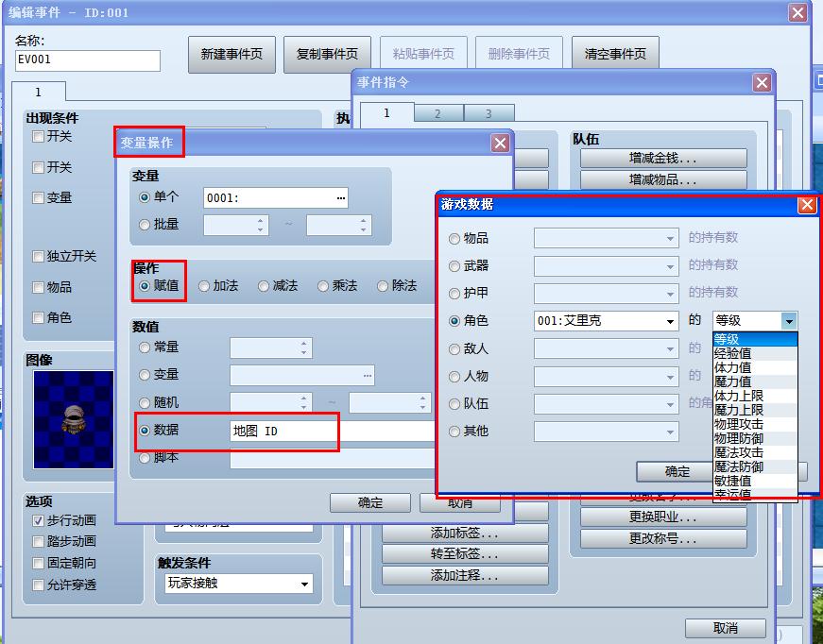Check the 固定朝向 option
This screenshot has width=823, height=644.
point(38,563)
